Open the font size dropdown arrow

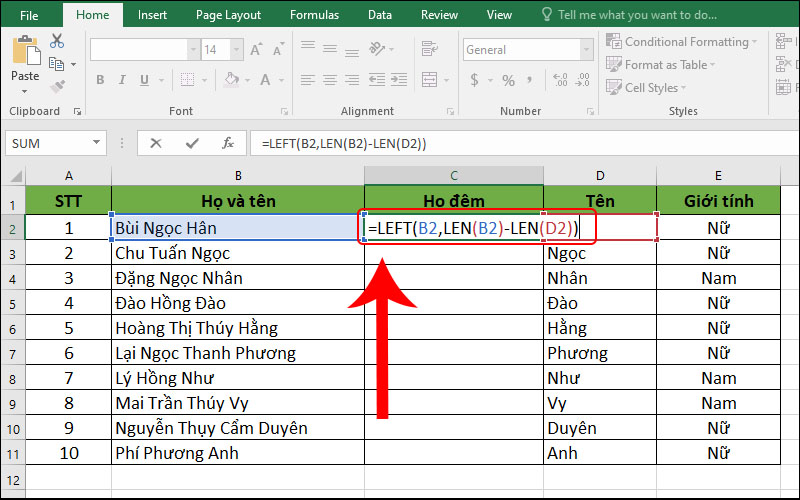236,50
